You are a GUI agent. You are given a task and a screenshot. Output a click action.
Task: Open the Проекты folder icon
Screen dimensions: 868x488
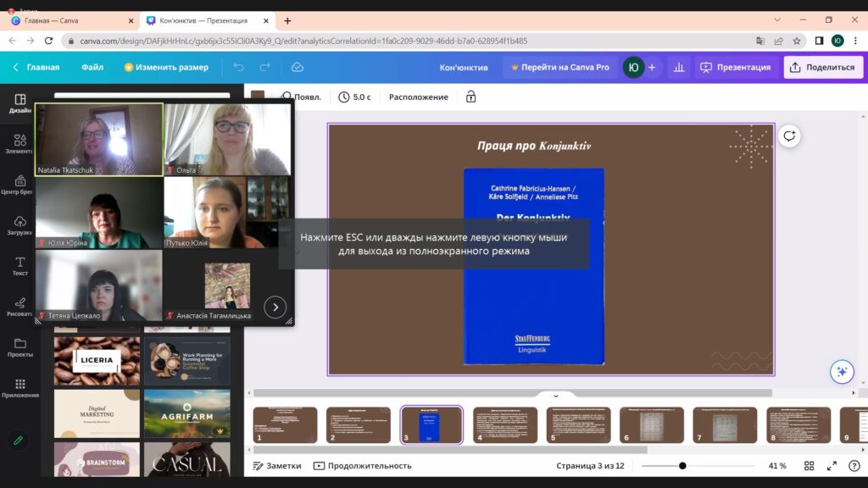(x=20, y=347)
